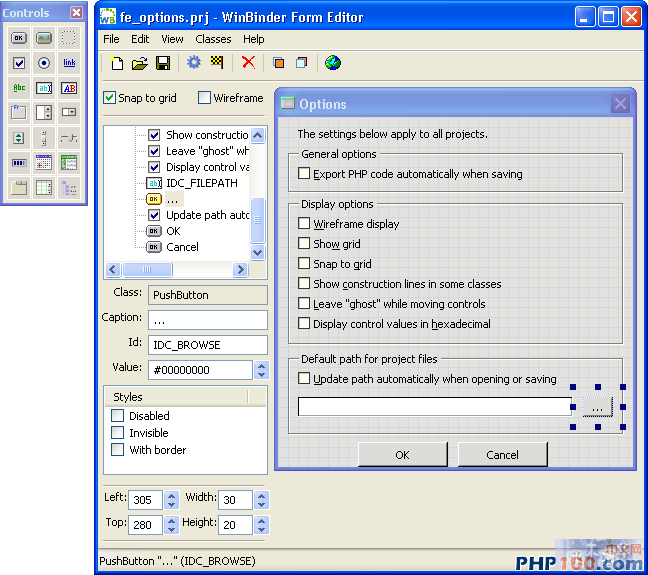Increase the Value field with up arrow

(261, 365)
